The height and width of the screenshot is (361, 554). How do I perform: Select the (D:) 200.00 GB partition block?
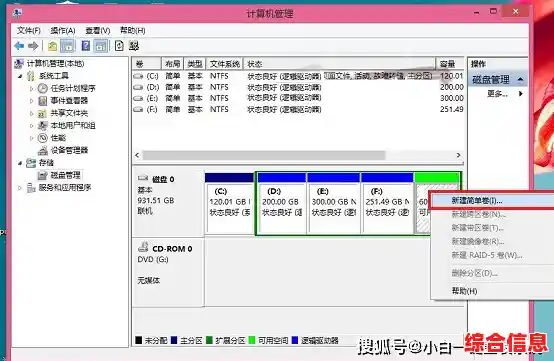[x=282, y=203]
